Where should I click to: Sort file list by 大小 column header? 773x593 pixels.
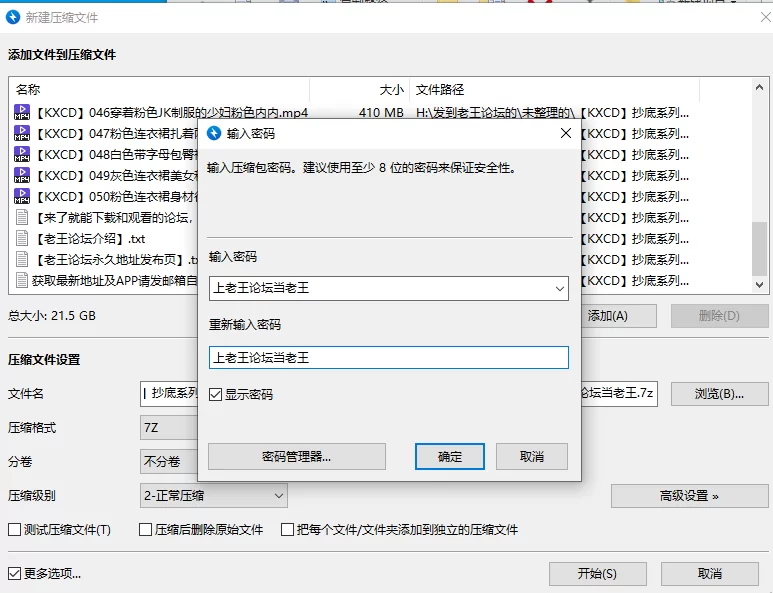coord(359,90)
